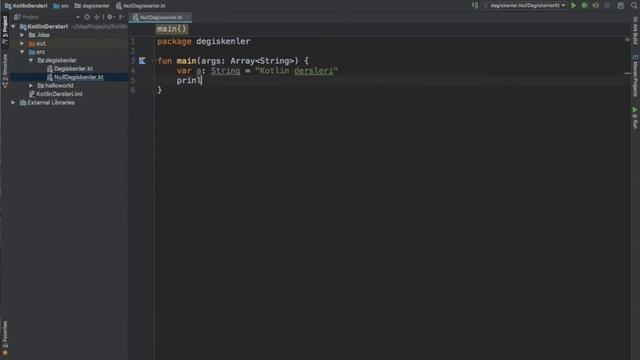Click the line number 3 in gutter
Viewport: 640px width, 360px height.
[x=133, y=61]
